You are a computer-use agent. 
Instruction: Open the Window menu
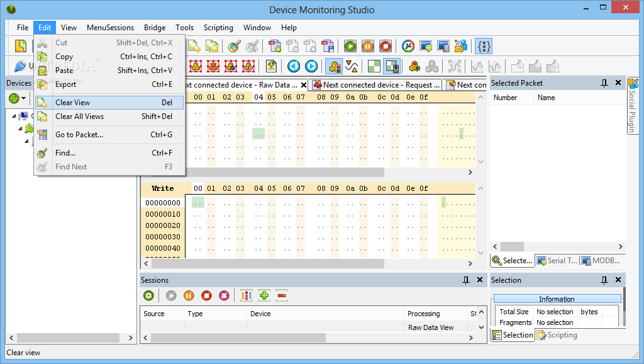(257, 28)
